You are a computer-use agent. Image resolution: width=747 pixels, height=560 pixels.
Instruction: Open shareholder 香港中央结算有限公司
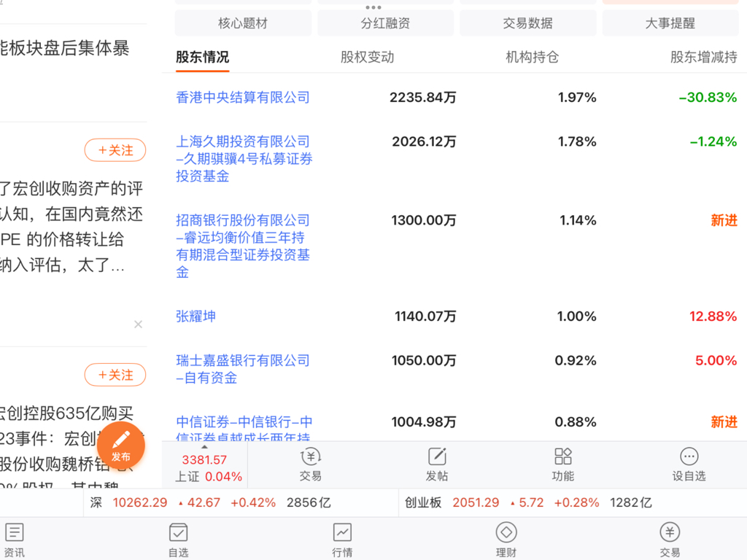coord(243,98)
